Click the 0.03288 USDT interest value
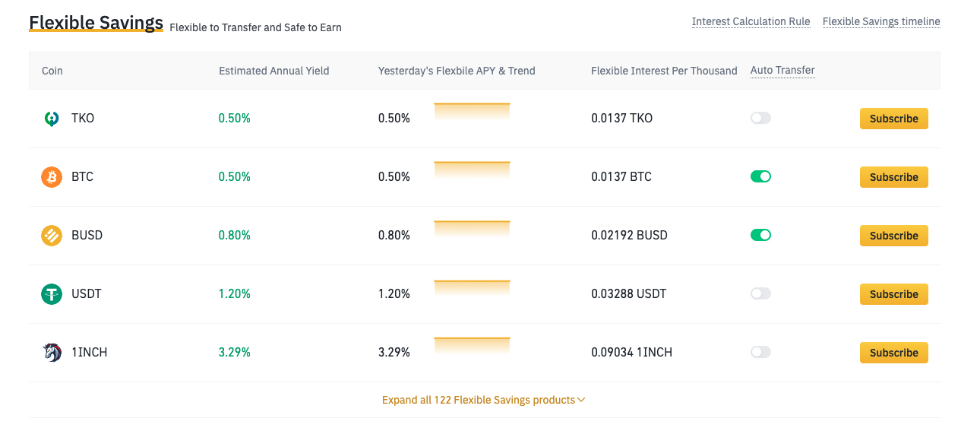This screenshot has width=980, height=431. point(628,294)
